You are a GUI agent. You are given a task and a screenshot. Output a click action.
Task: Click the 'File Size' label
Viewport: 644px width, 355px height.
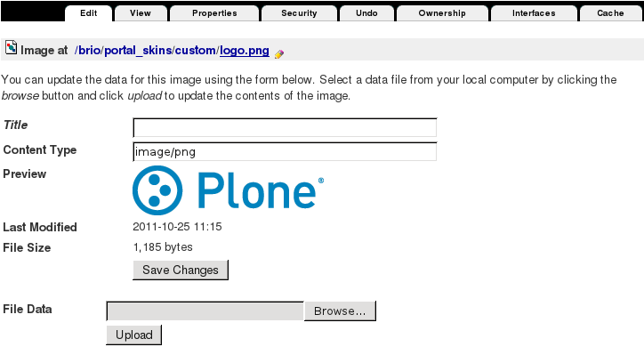coord(27,247)
